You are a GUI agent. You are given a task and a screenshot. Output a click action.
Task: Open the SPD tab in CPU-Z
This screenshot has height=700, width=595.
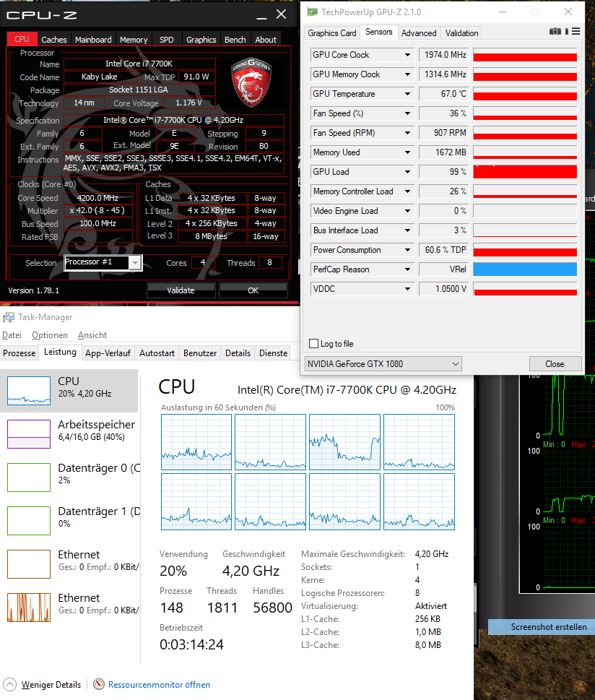(167, 40)
